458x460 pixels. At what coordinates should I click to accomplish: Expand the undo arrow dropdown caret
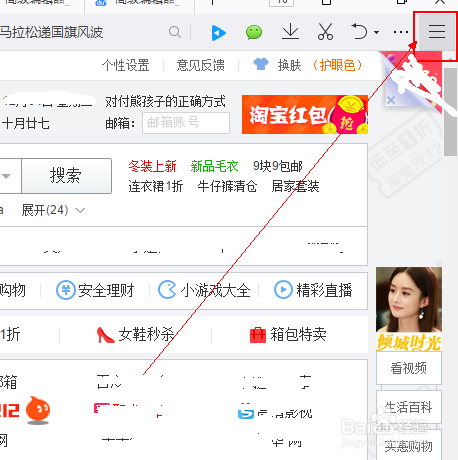click(x=376, y=32)
